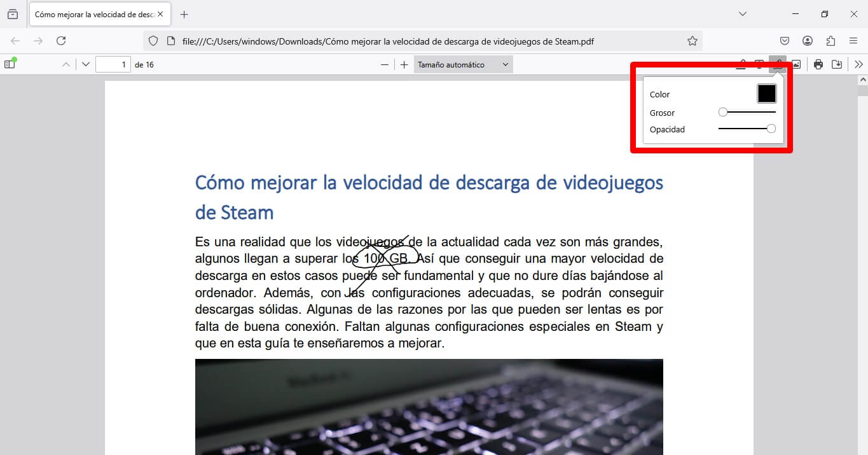
Task: Open the Tamaño automático zoom dropdown
Action: pos(463,64)
